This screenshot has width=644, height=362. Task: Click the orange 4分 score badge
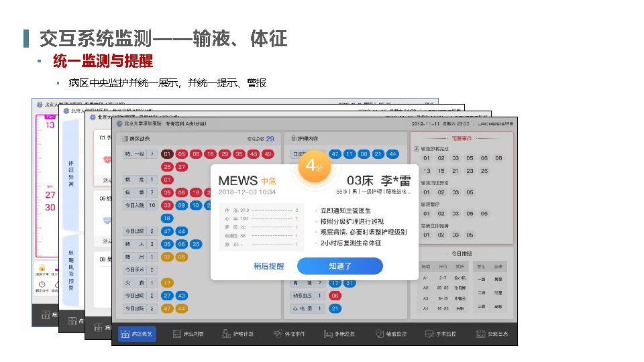click(314, 166)
